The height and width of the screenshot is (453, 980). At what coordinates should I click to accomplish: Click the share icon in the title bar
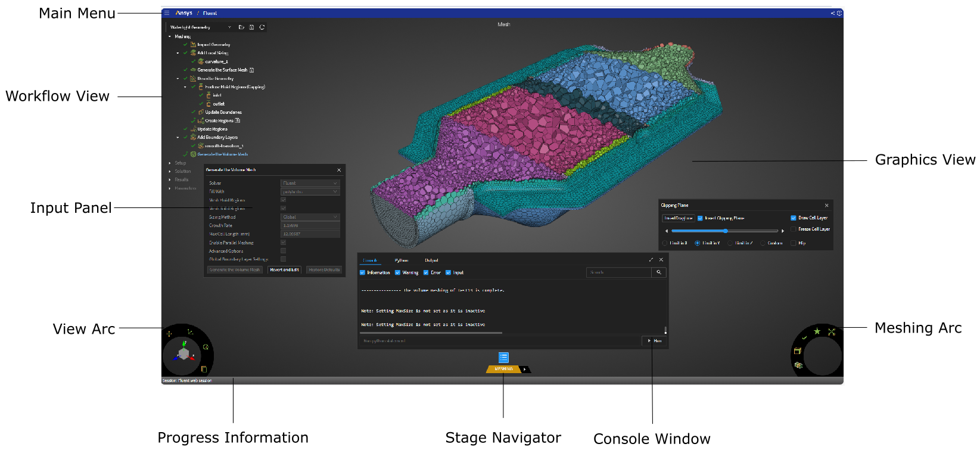pos(833,13)
